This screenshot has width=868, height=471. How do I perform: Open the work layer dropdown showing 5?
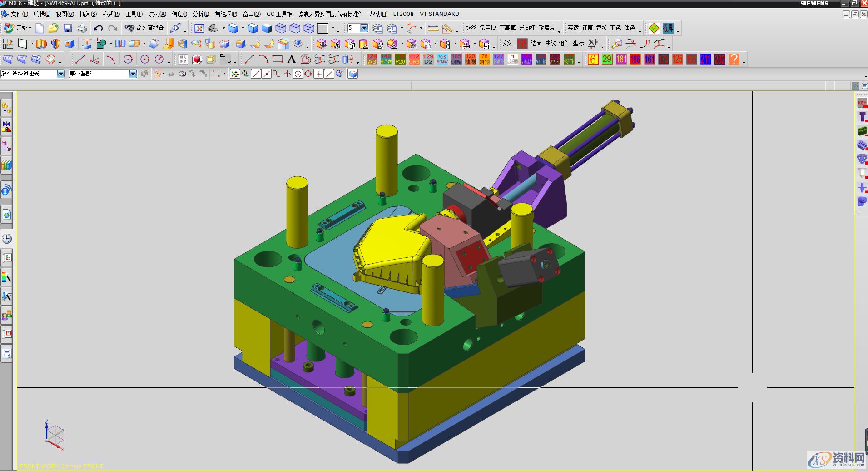[x=364, y=28]
